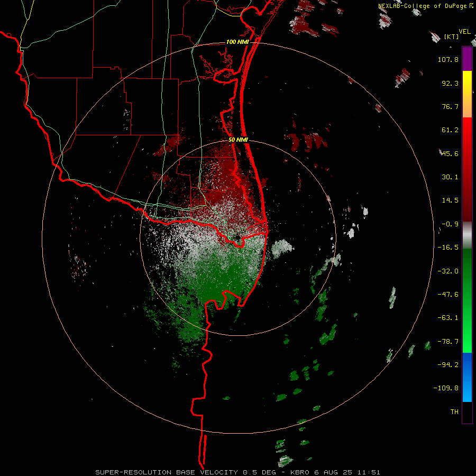Click the black TH segment of the color bar
The width and height of the screenshot is (476, 476).
click(467, 413)
